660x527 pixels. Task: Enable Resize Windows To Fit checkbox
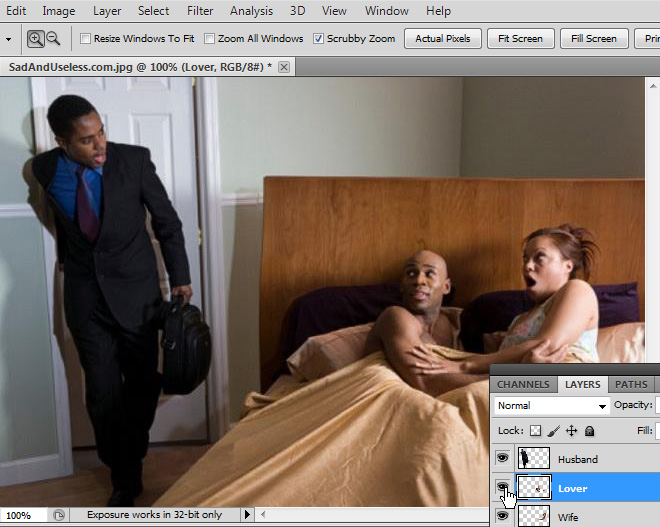tap(85, 39)
